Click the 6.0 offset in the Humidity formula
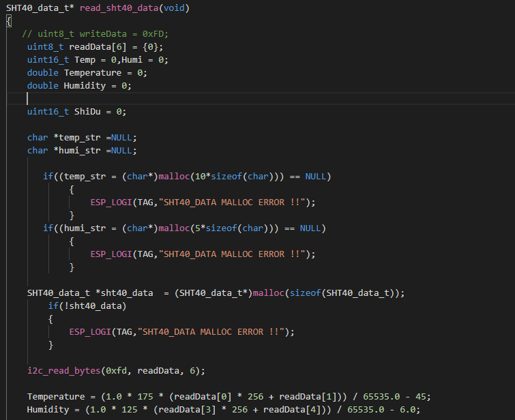 pyautogui.click(x=407, y=410)
